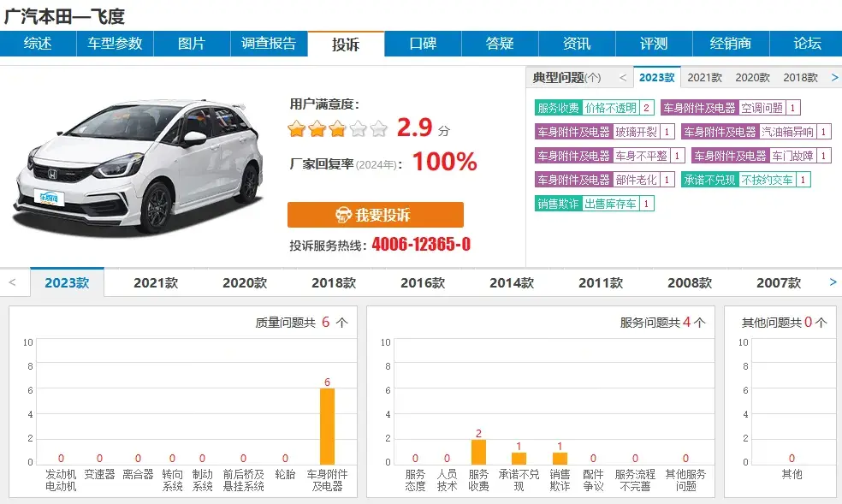Click the 价格不透明 issue tag

[611, 109]
